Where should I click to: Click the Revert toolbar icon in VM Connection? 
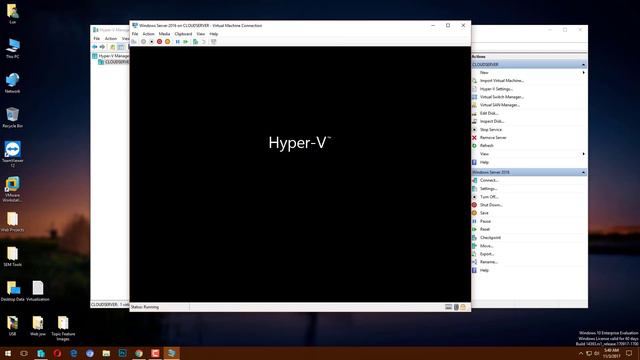[x=204, y=42]
